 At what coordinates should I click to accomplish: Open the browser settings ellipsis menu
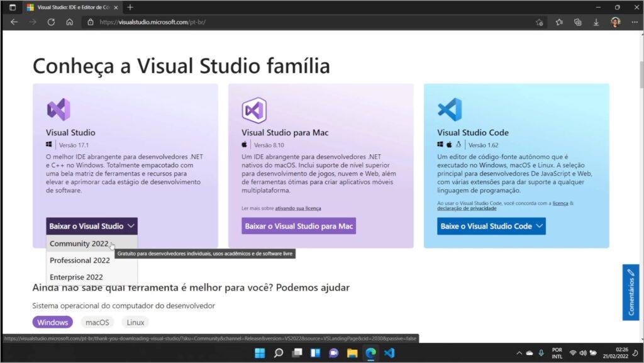[635, 22]
